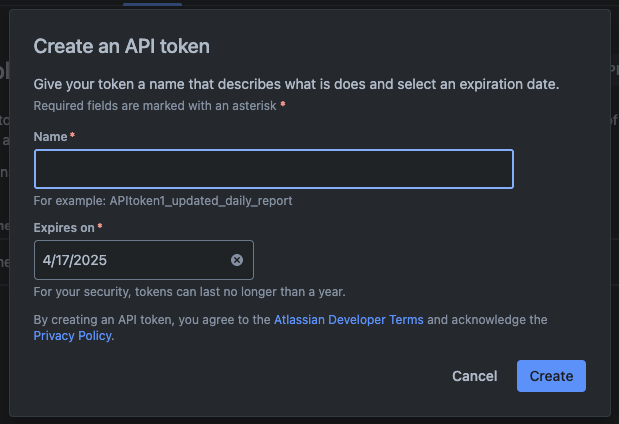Select the month segment in expiration date
Viewport: 619px width, 424px height.
click(46, 260)
